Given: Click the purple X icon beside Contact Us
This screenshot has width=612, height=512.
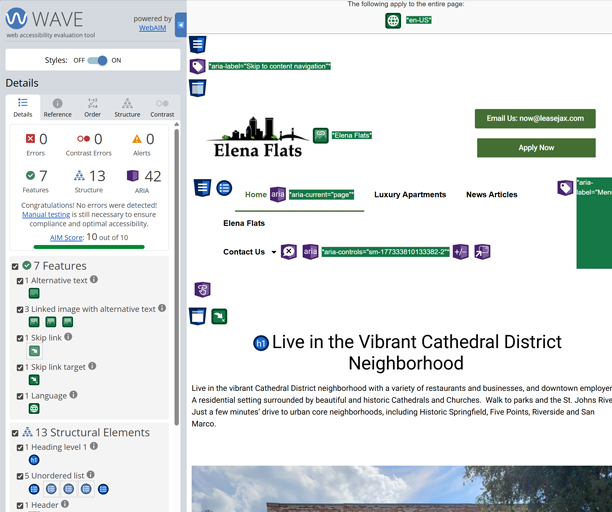Looking at the screenshot, I should (289, 252).
